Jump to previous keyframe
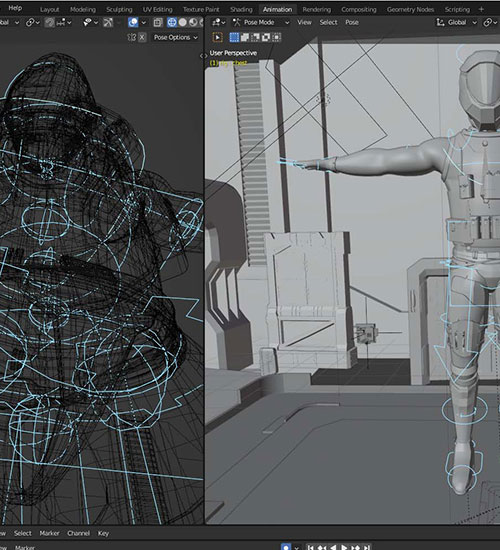This screenshot has width=500, height=550. (x=321, y=547)
